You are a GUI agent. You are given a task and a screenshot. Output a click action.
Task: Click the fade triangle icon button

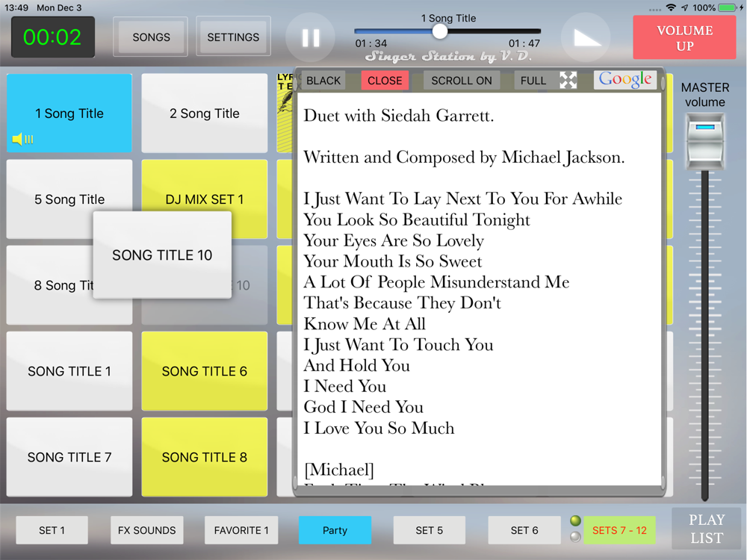tap(586, 37)
